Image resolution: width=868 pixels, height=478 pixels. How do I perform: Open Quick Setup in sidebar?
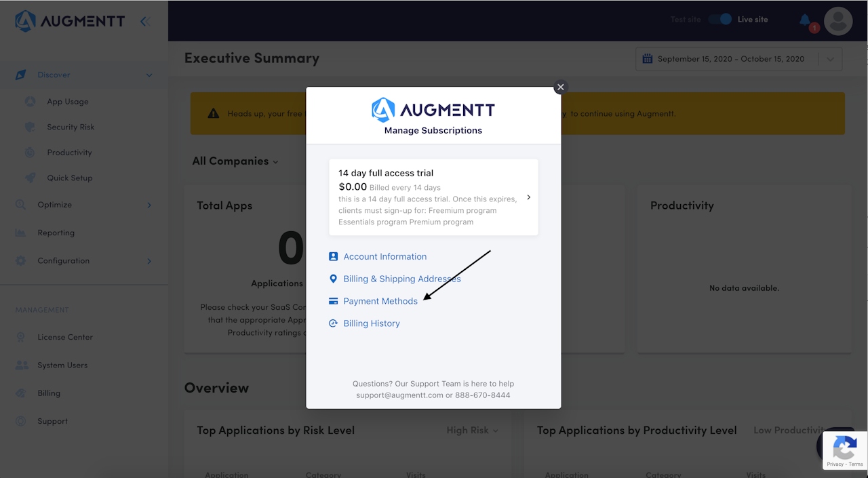pos(70,178)
